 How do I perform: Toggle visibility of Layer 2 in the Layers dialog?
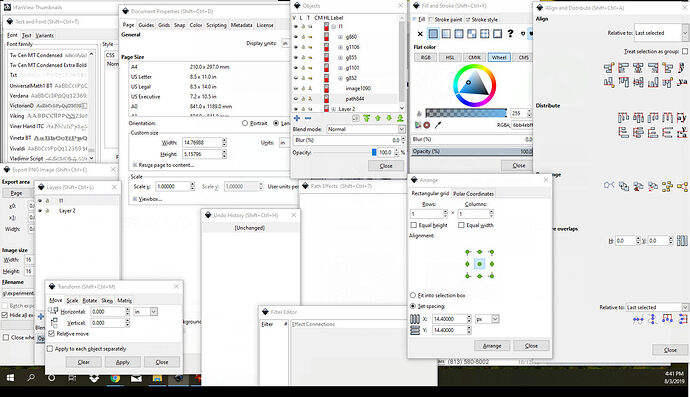40,211
